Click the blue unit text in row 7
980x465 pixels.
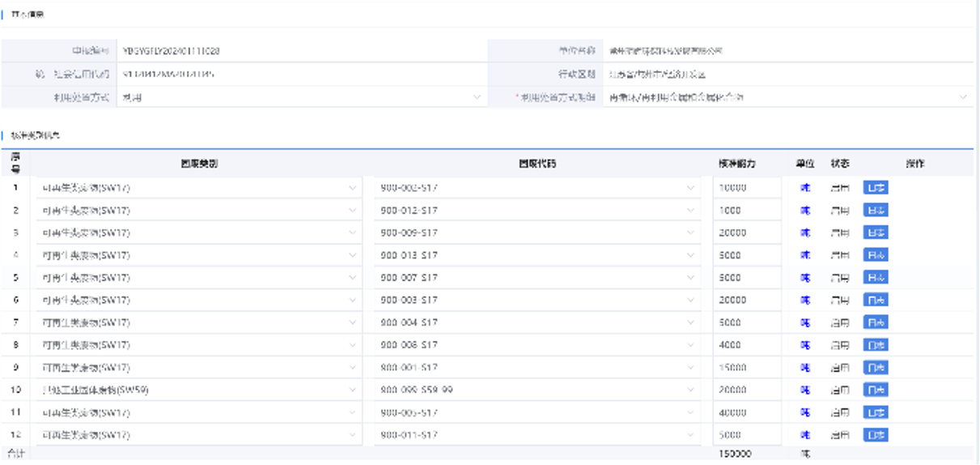coord(804,323)
